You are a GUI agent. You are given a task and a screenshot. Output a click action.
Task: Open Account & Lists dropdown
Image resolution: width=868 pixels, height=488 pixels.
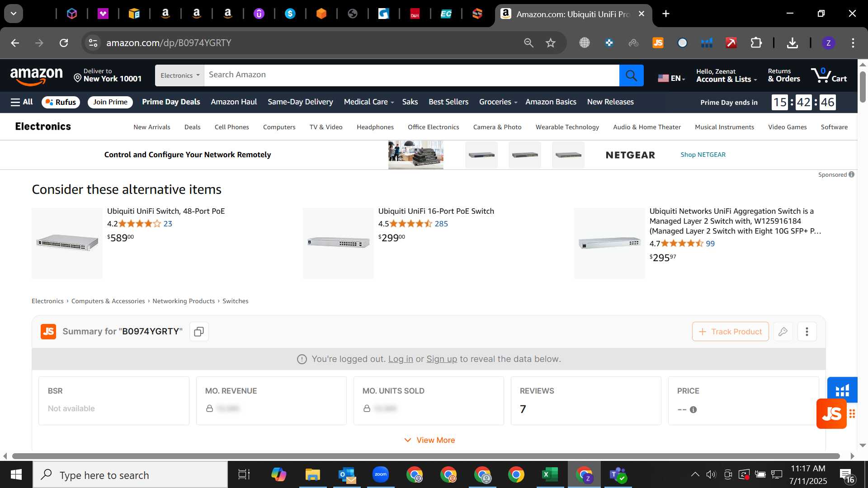[726, 75]
